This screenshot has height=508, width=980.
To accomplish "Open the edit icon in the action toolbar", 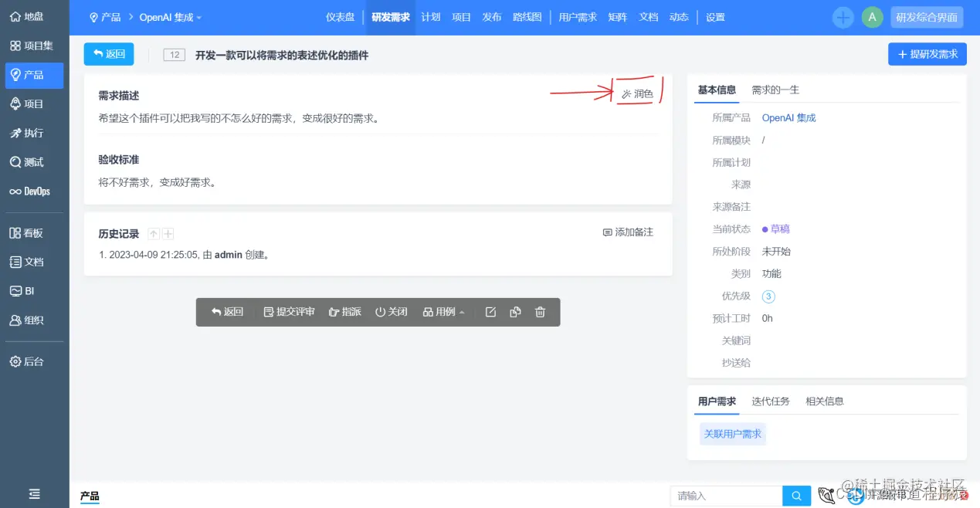I will coord(491,312).
